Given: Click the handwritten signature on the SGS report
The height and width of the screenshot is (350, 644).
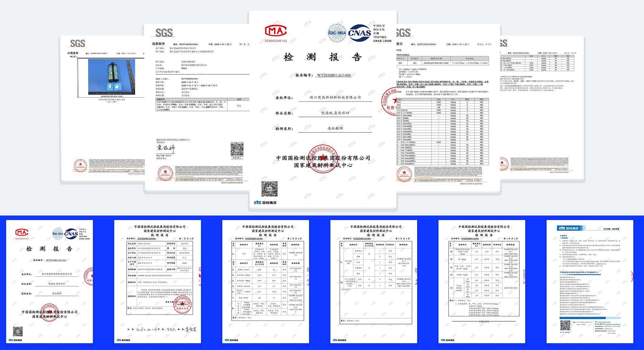Looking at the screenshot, I should (166, 148).
